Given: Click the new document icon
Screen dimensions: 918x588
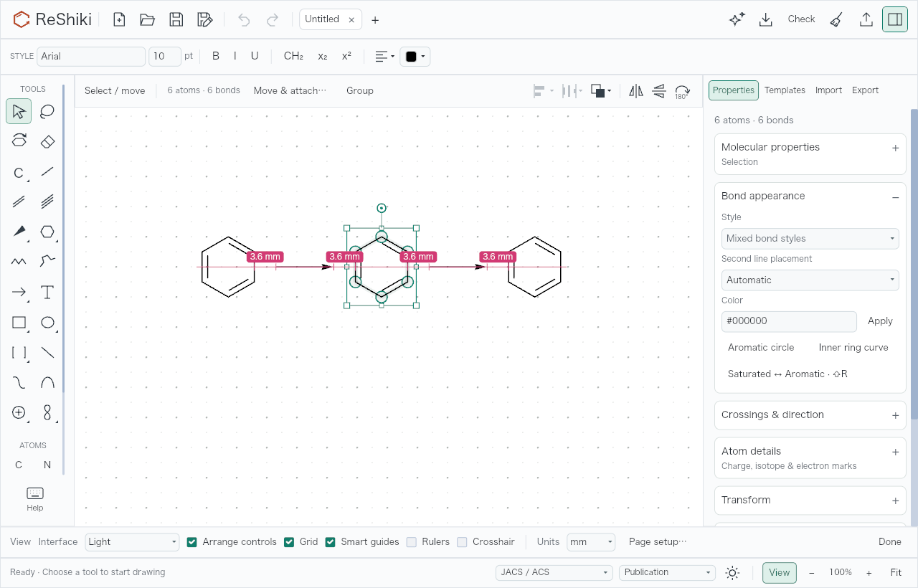Looking at the screenshot, I should 119,19.
